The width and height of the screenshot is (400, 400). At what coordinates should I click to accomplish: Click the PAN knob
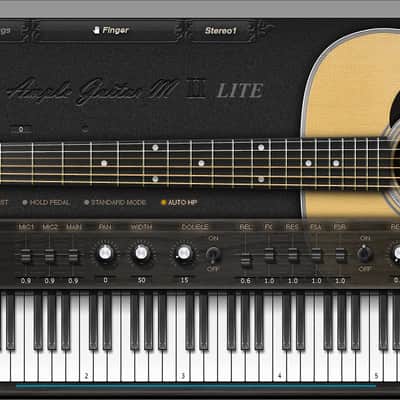[105, 253]
